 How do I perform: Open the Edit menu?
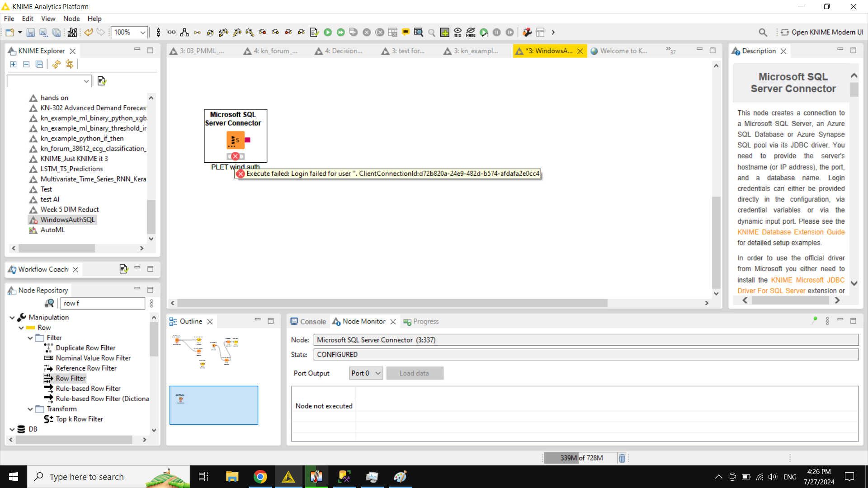click(x=28, y=19)
